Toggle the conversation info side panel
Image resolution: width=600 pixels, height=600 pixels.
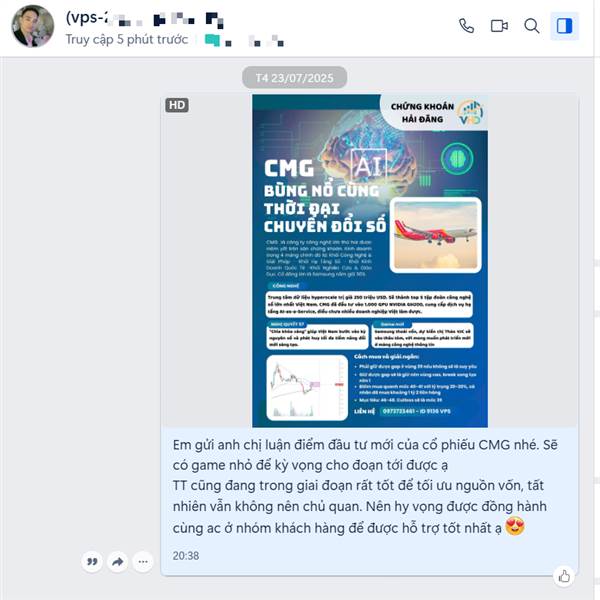564,26
